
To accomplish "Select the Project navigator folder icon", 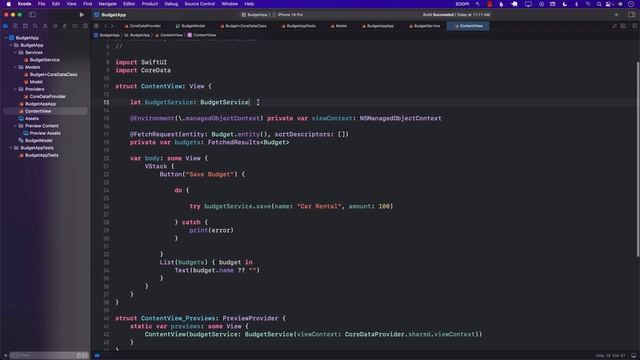I will (6, 26).
